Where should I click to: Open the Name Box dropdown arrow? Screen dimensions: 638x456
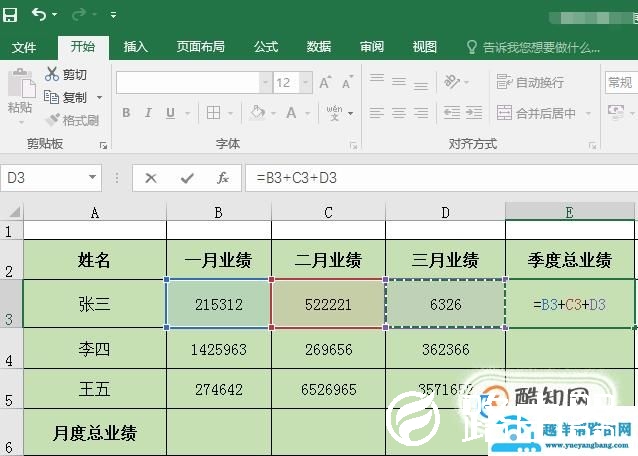(93, 177)
